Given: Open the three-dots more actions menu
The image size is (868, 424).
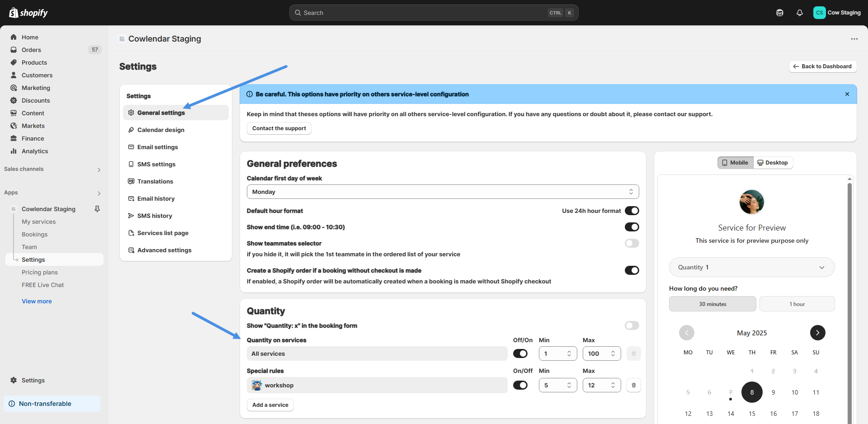Looking at the screenshot, I should [x=854, y=39].
